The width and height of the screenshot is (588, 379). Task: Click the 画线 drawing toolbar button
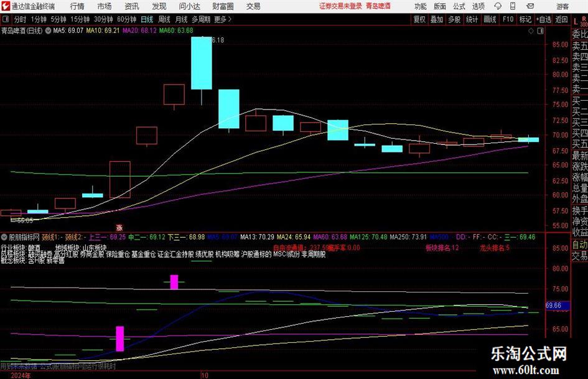(490, 19)
